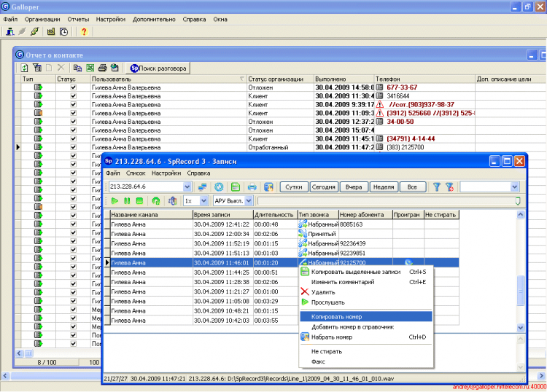Click the playback position slider bar

tap(387, 200)
